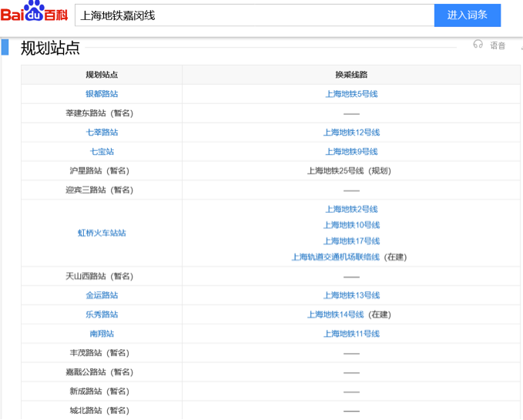Viewport: 523px width, 420px height.
Task: Open the 银都路站 station link
Action: (x=102, y=94)
